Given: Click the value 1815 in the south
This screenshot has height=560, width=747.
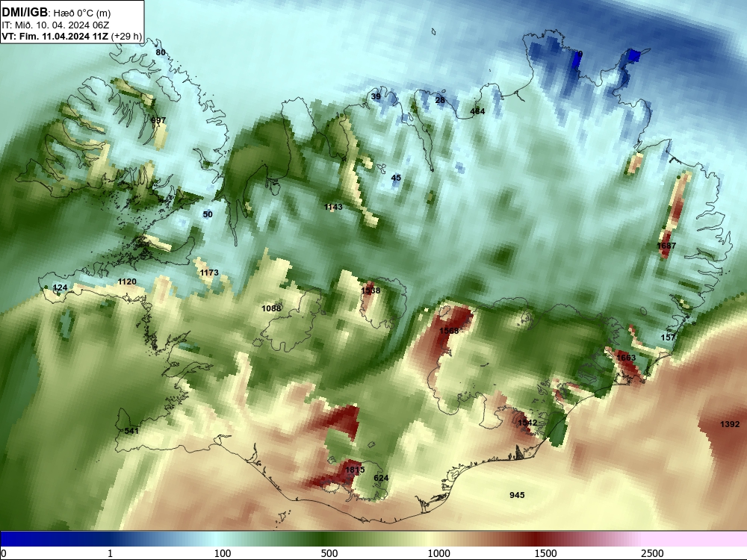Looking at the screenshot, I should [x=355, y=470].
